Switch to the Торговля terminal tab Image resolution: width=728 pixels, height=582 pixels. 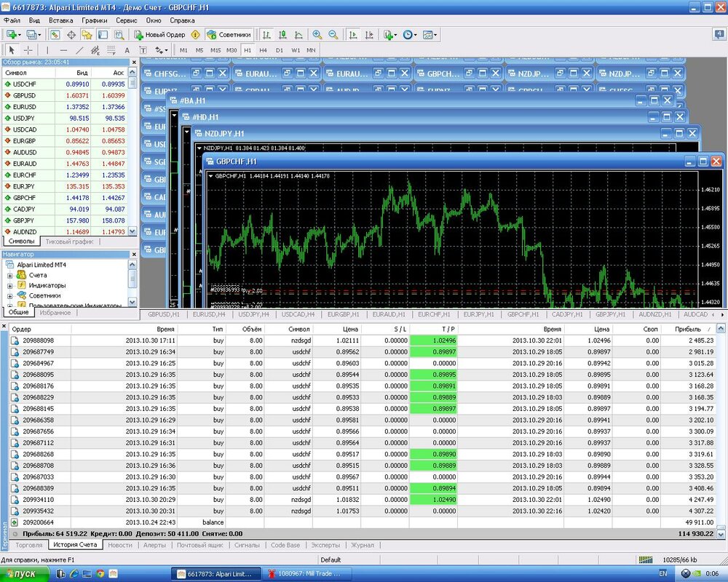point(28,545)
